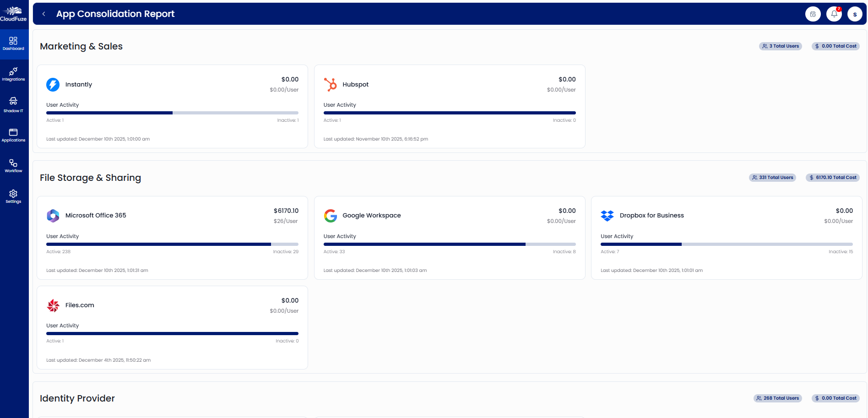This screenshot has height=418, width=868.
Task: Click the 331 Total Users badge
Action: click(x=772, y=178)
